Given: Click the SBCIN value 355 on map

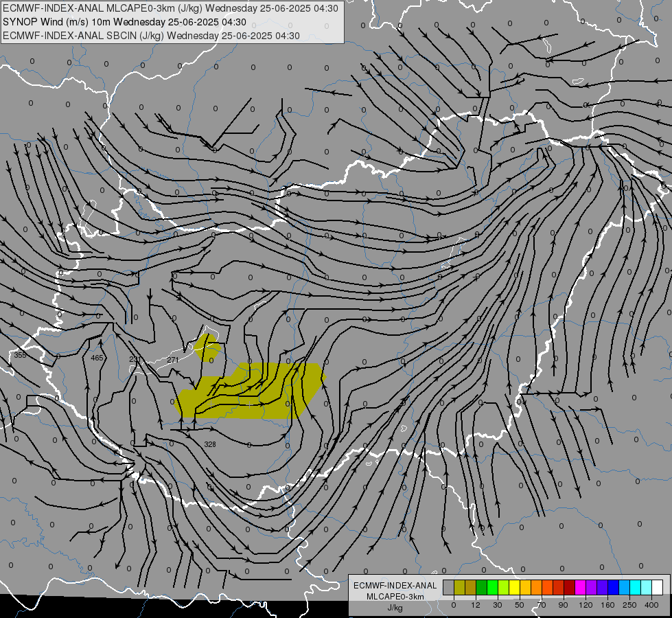Looking at the screenshot, I should (x=20, y=355).
